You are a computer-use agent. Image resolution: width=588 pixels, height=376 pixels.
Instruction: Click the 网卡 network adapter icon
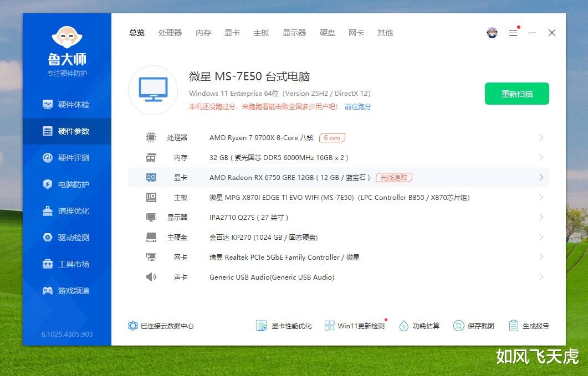pos(151,257)
